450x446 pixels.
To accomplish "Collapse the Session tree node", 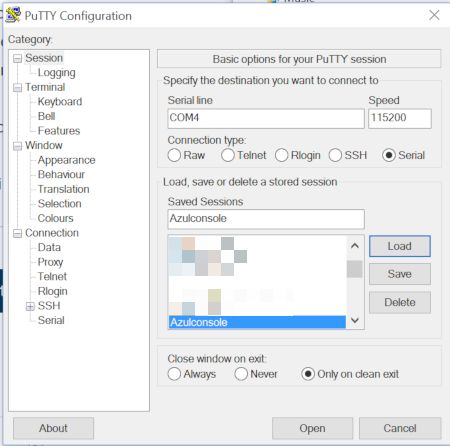I will click(17, 59).
